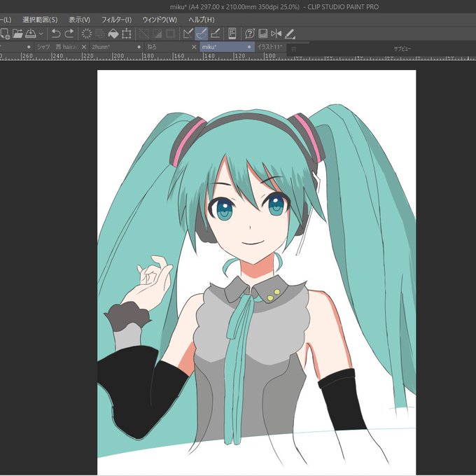Close the ねろ canvas tab

coord(194,47)
